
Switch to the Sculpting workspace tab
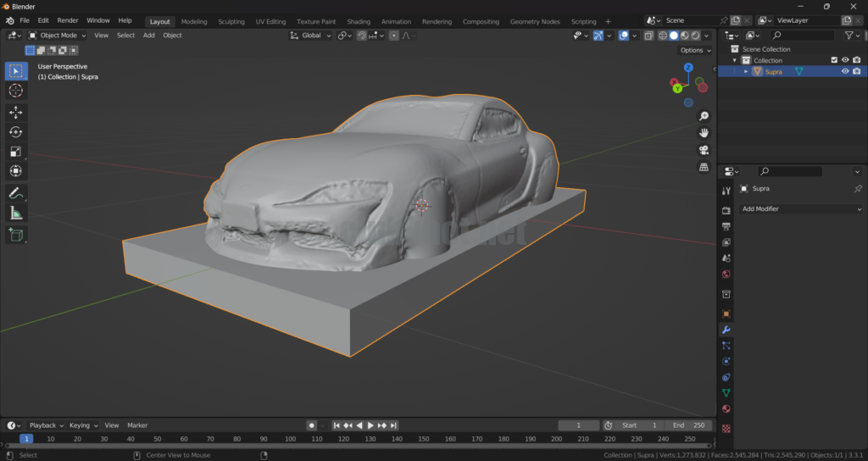(231, 21)
